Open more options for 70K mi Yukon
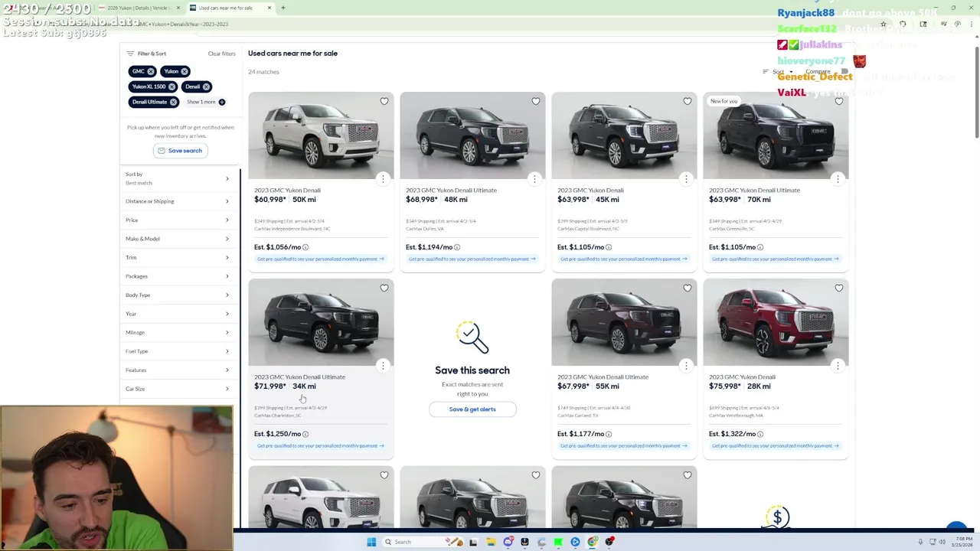Screen dimensions: 980x551 pyautogui.click(x=838, y=178)
